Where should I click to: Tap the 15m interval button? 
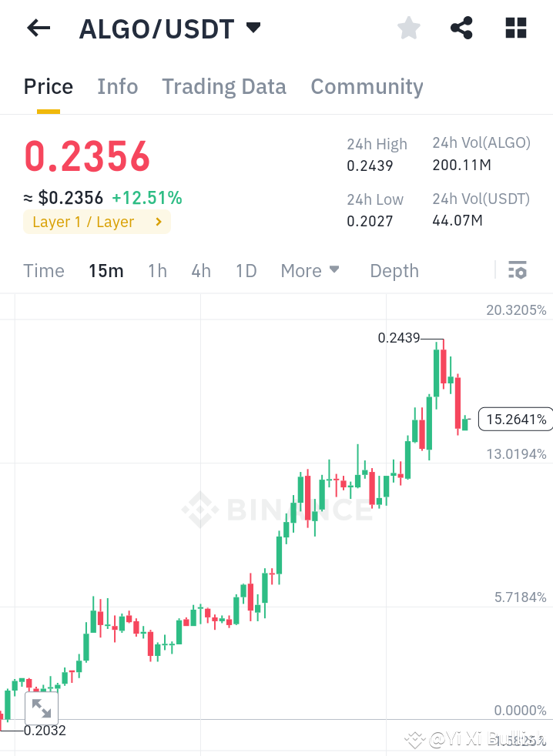[x=106, y=270]
